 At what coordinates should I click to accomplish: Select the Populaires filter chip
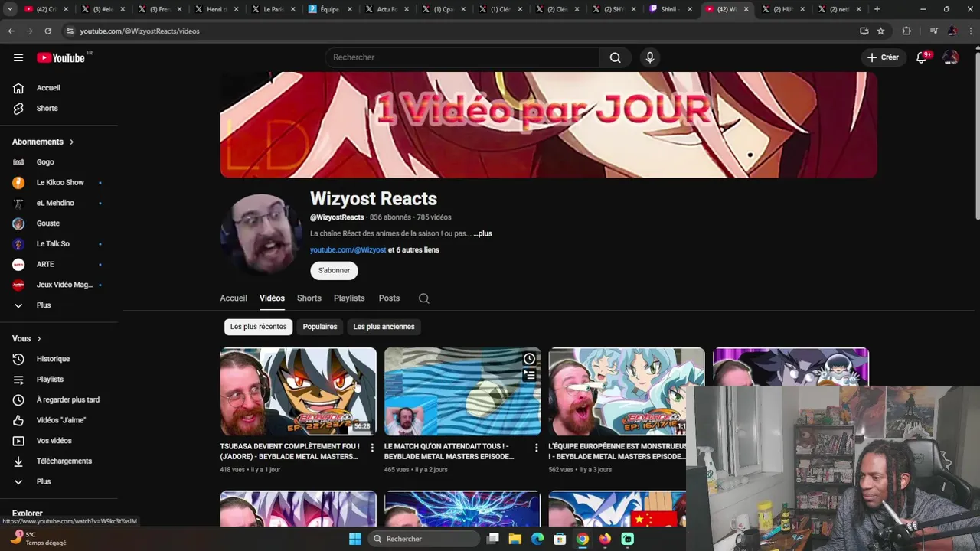coord(320,327)
